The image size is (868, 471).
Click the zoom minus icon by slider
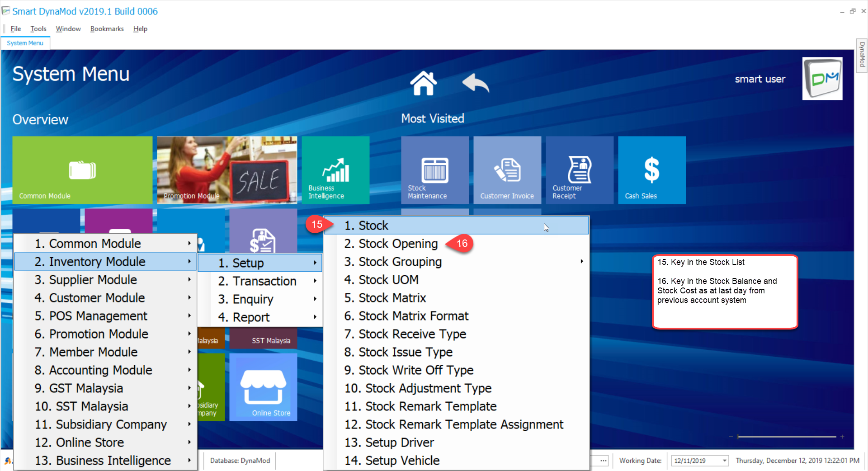[x=731, y=437]
